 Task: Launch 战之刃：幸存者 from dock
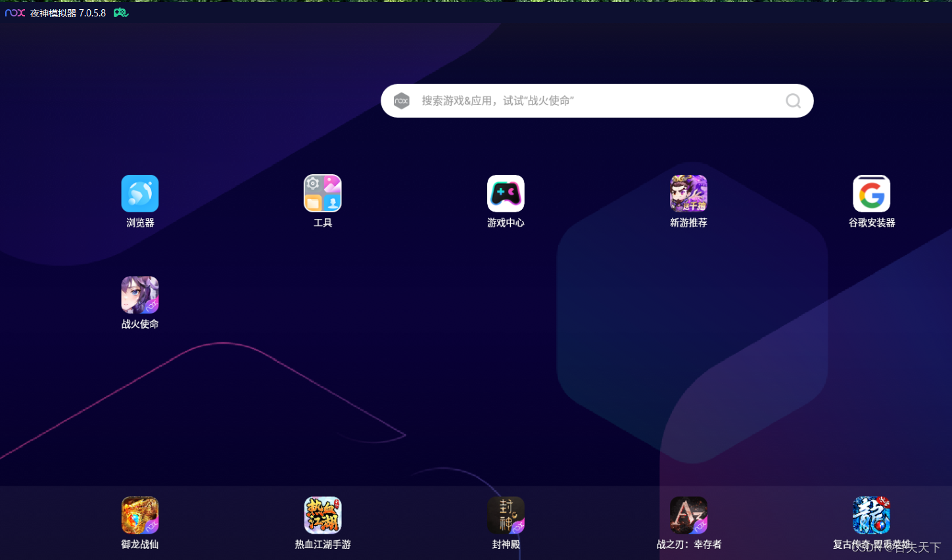click(x=688, y=515)
